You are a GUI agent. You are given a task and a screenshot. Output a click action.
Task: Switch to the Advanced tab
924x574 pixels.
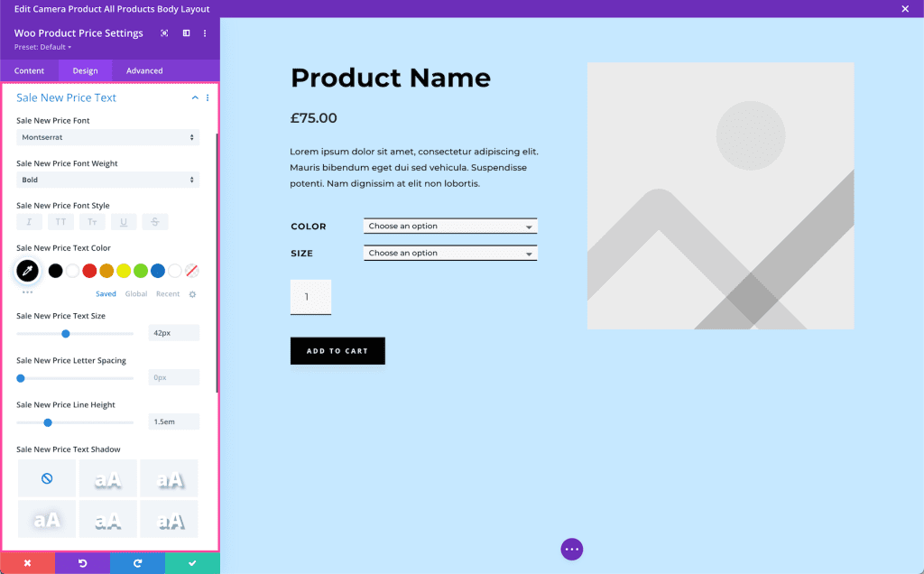pos(144,69)
